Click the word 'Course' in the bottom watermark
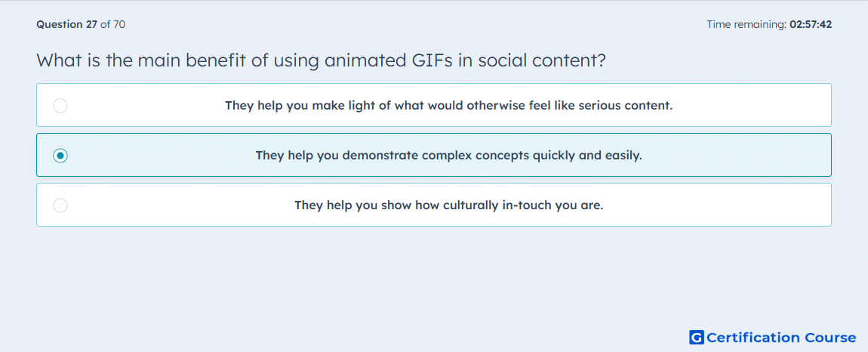Screen dimensions: 868x352 [830, 338]
